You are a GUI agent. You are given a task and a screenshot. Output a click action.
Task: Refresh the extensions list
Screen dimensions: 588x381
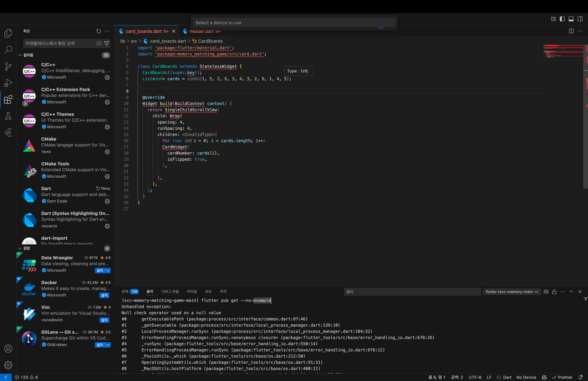99,31
